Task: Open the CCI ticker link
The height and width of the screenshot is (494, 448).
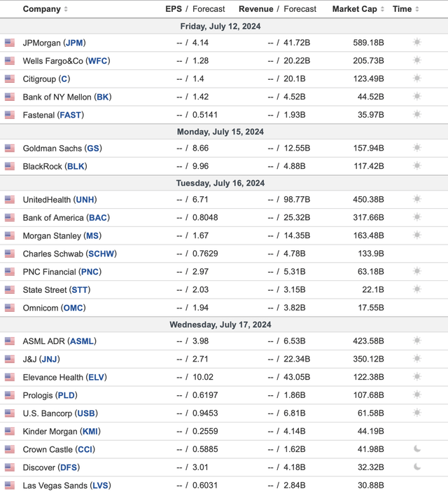Action: pos(85,450)
